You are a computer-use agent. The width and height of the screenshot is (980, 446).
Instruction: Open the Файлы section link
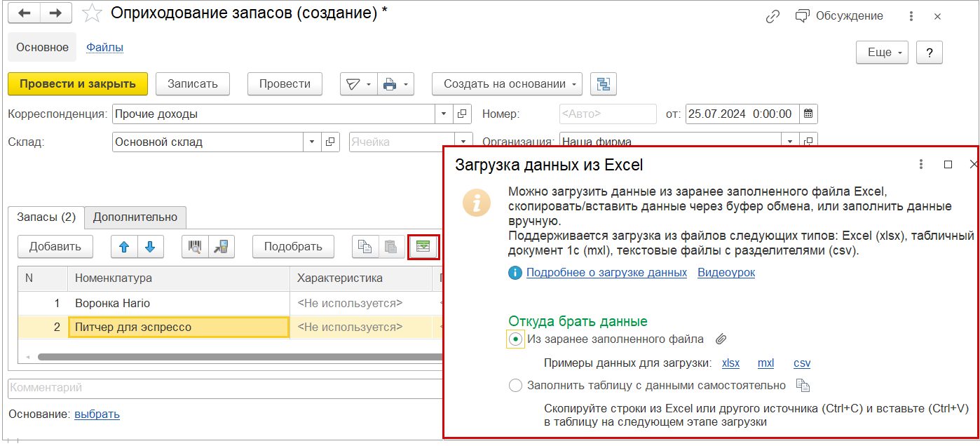pos(104,48)
